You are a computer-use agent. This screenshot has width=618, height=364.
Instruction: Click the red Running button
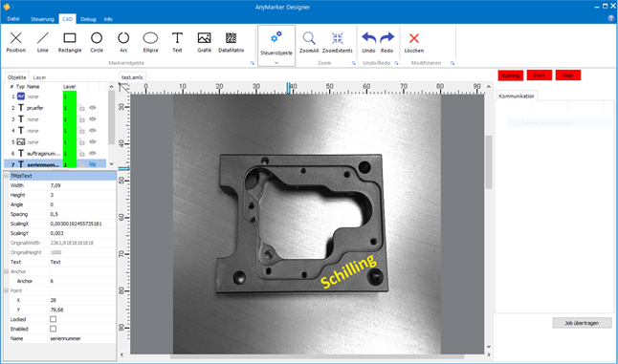coord(511,75)
